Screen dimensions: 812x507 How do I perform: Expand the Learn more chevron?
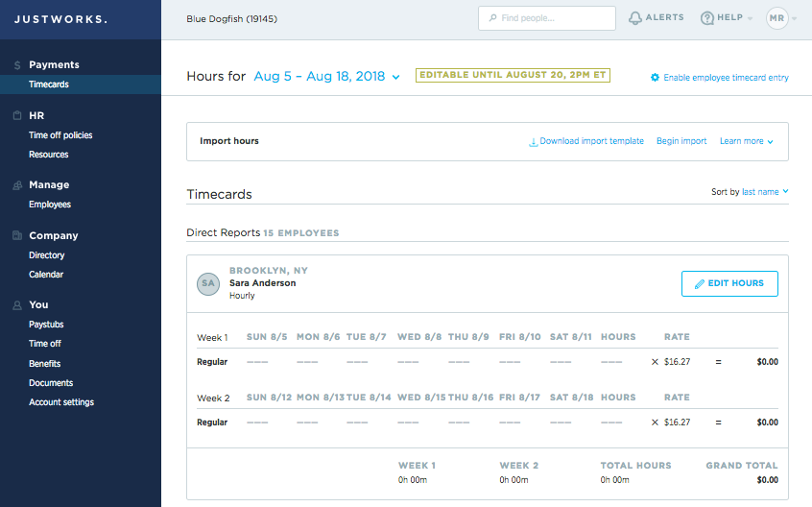(x=770, y=142)
